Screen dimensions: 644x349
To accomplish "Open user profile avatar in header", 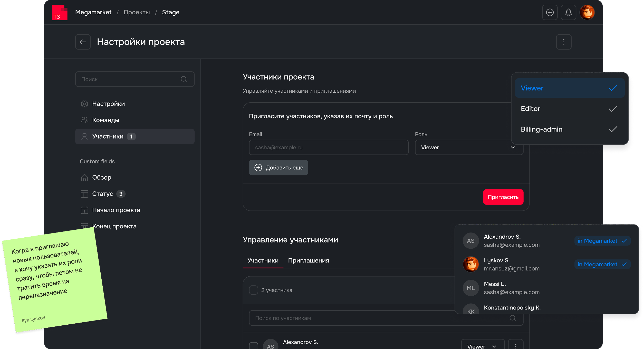I will point(587,12).
